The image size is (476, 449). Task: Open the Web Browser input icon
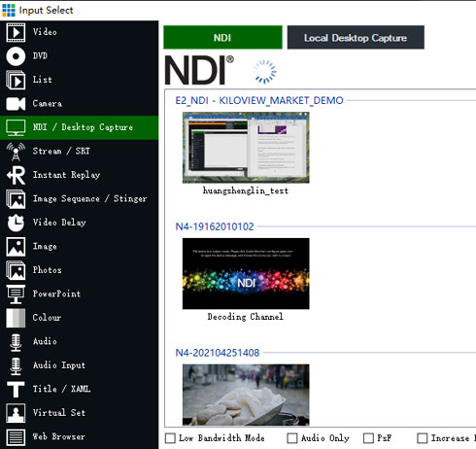[x=16, y=436]
